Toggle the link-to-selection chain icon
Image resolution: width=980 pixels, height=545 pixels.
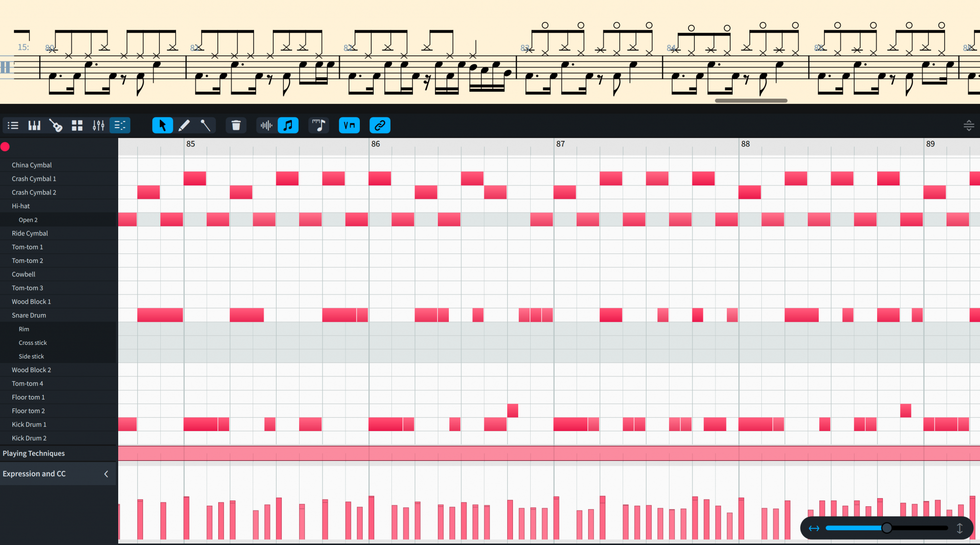(380, 125)
